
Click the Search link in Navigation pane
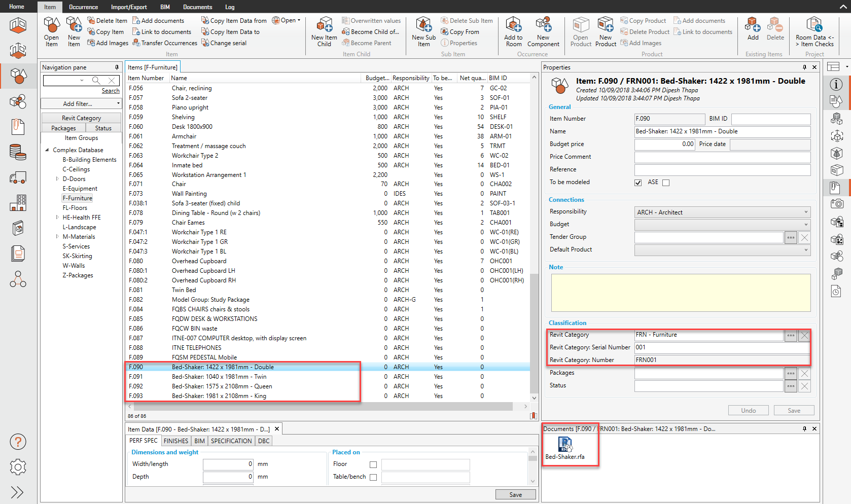pos(111,91)
